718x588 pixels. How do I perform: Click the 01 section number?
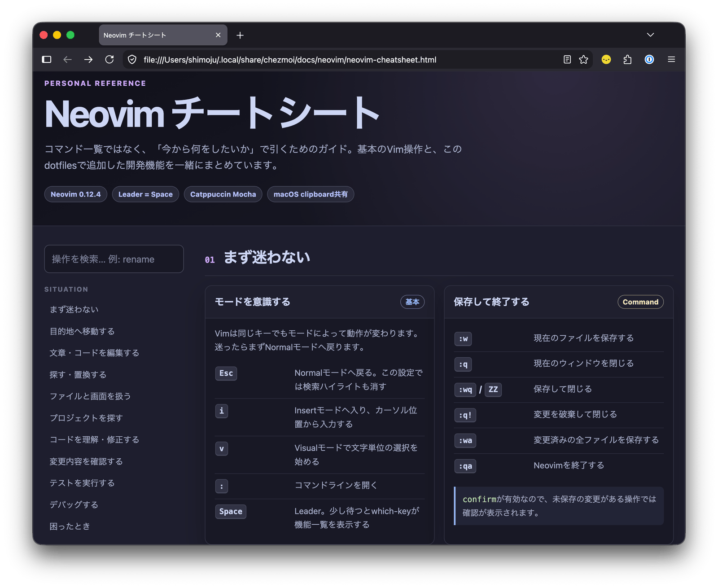tap(210, 260)
